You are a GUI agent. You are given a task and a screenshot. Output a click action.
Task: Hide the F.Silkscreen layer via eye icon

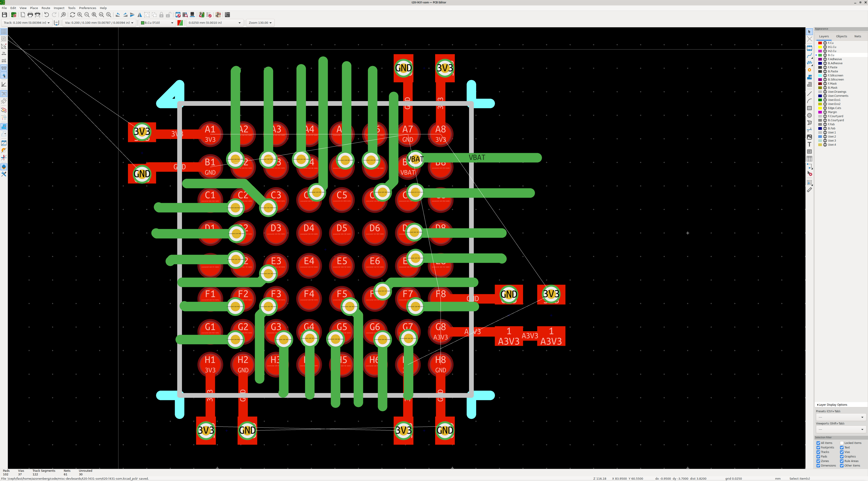[825, 76]
